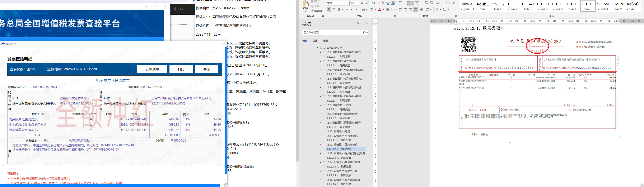Open the navigation pane options chevron
The image size is (644, 187).
tap(359, 23)
